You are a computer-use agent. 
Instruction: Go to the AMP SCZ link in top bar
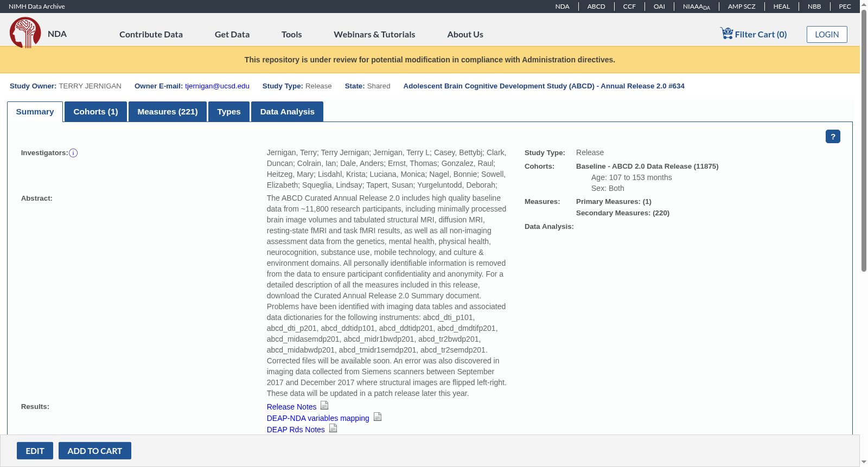pos(742,7)
